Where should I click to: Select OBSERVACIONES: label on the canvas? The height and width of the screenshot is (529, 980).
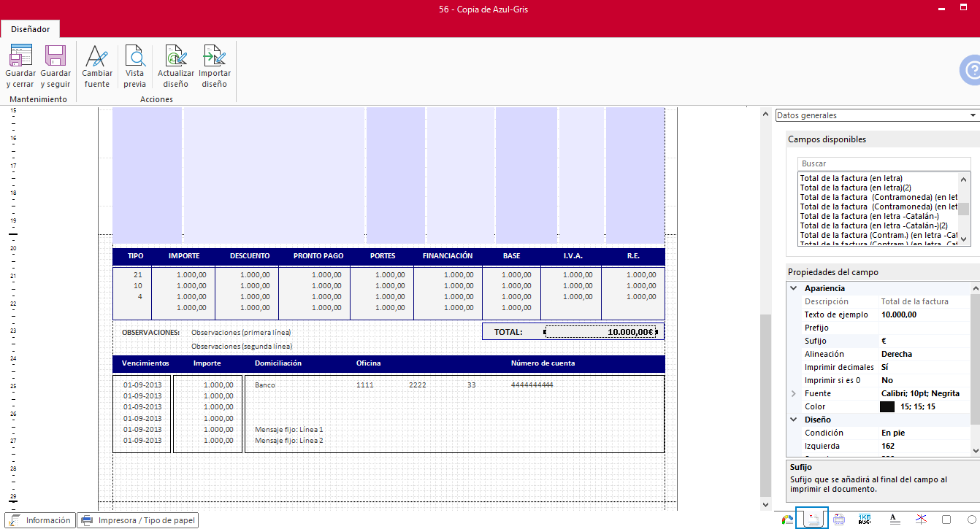pos(150,332)
